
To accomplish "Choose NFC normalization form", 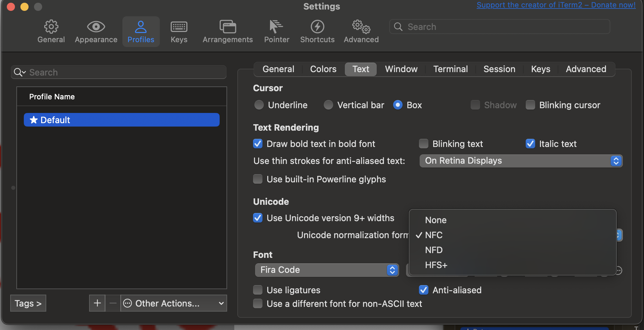I will (513, 235).
